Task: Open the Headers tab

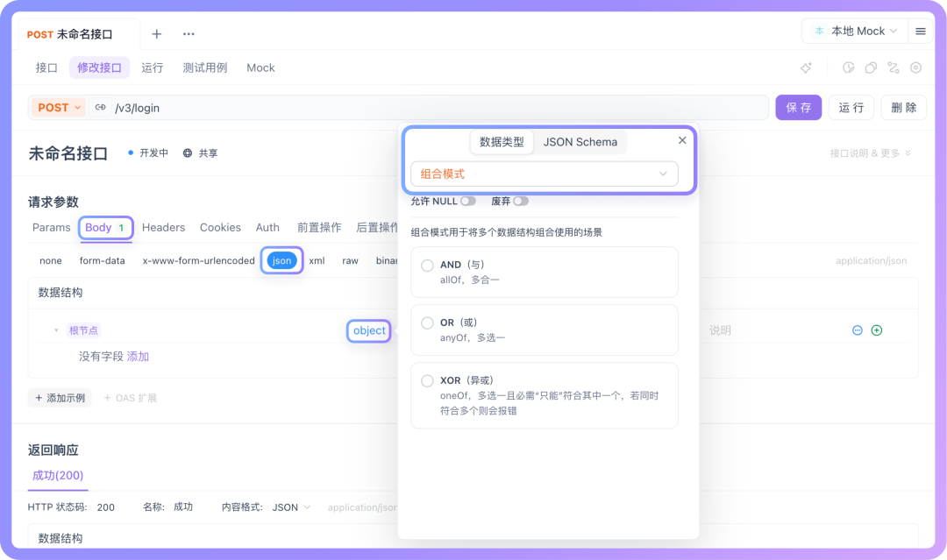Action: 163,228
